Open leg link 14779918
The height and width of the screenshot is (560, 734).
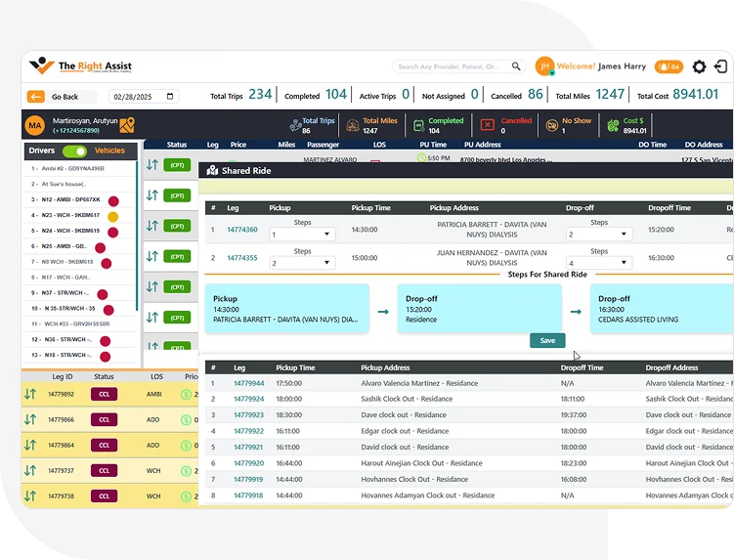[x=249, y=495]
